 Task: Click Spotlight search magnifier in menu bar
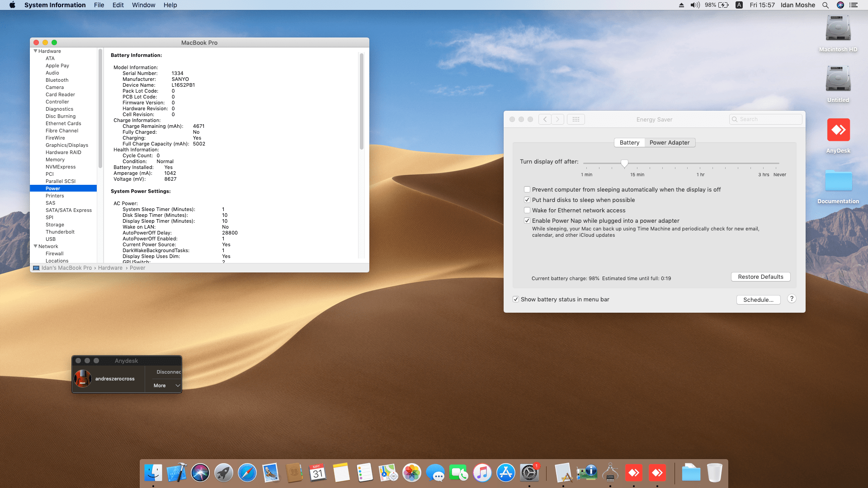(x=826, y=5)
